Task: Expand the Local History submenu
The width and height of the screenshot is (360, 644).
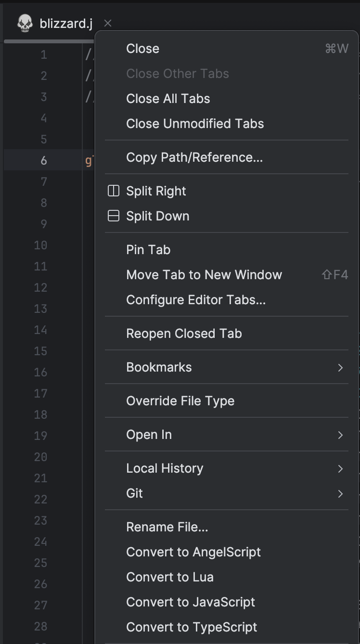Action: (340, 468)
